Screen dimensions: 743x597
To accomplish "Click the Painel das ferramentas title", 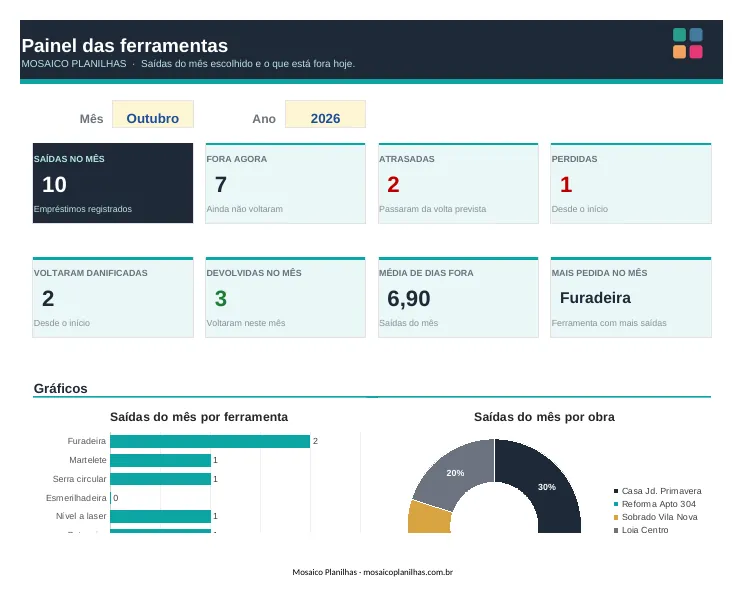I will pos(125,46).
